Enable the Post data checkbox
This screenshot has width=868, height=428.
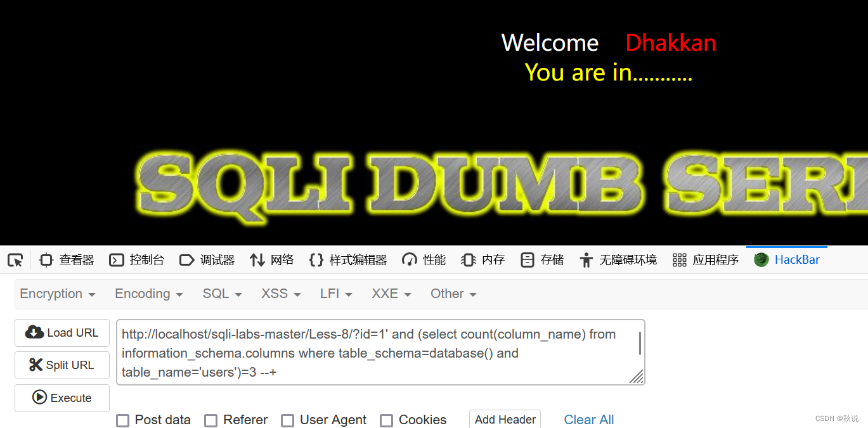tap(123, 420)
